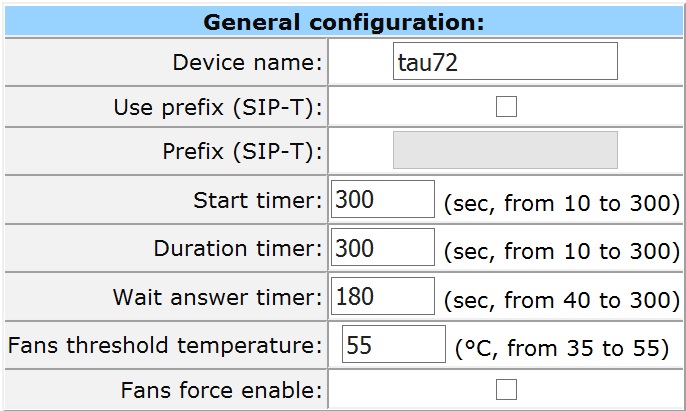Click the Fans force enable label
The width and height of the screenshot is (686, 411).
pos(221,390)
